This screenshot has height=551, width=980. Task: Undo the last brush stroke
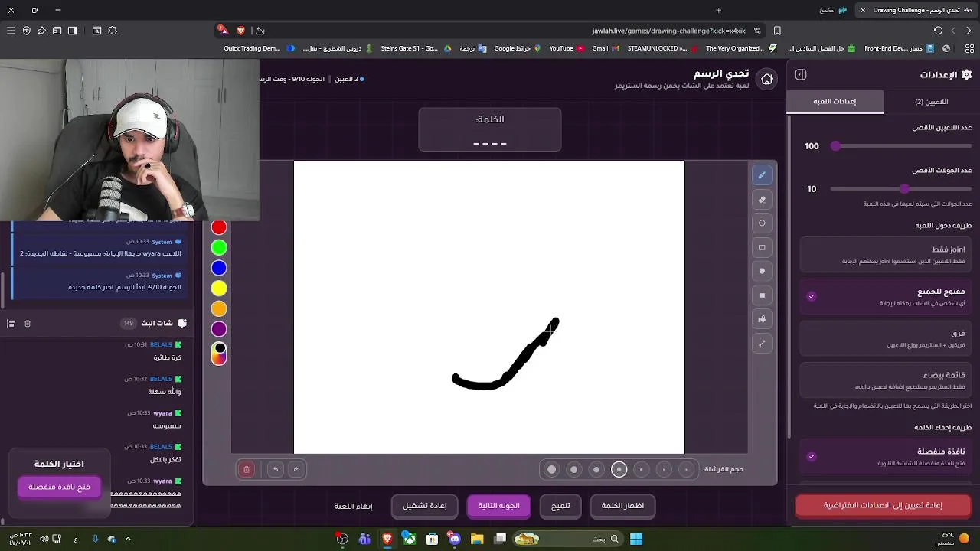click(x=275, y=469)
